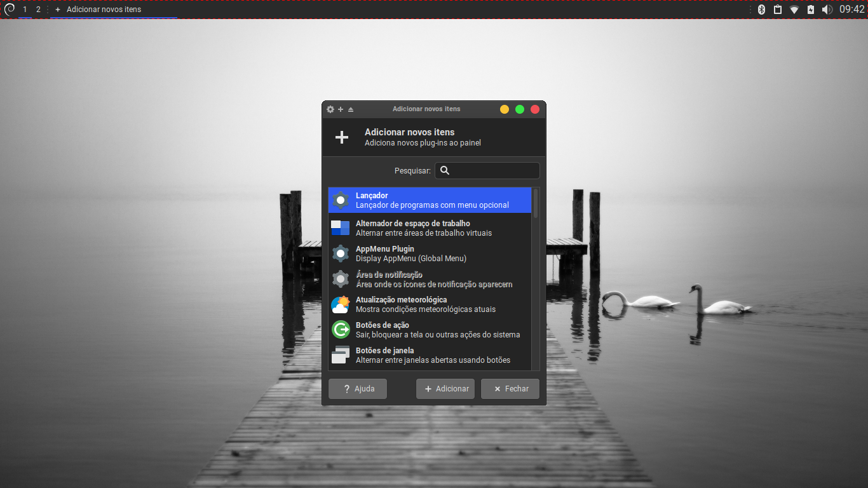
Task: Click the magnifier icon in search field
Action: [445, 170]
